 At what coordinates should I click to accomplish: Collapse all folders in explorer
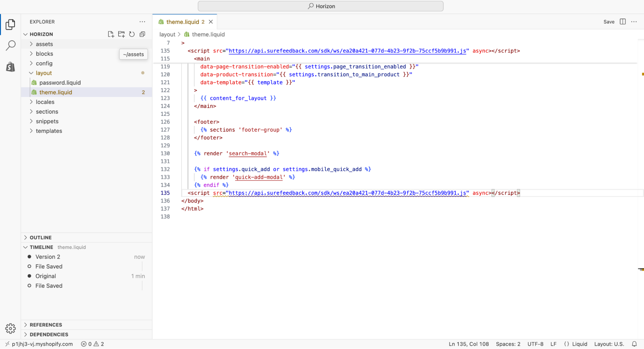[142, 34]
